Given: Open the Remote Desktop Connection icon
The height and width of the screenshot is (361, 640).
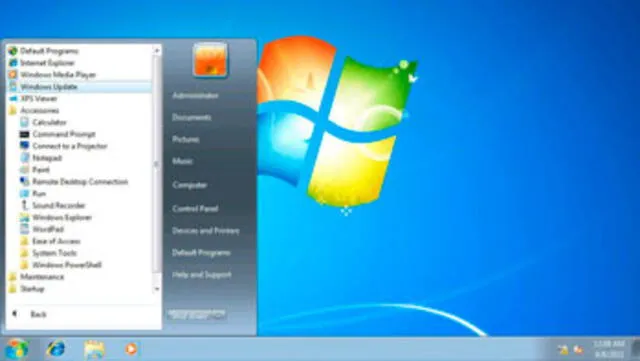Looking at the screenshot, I should [x=24, y=181].
